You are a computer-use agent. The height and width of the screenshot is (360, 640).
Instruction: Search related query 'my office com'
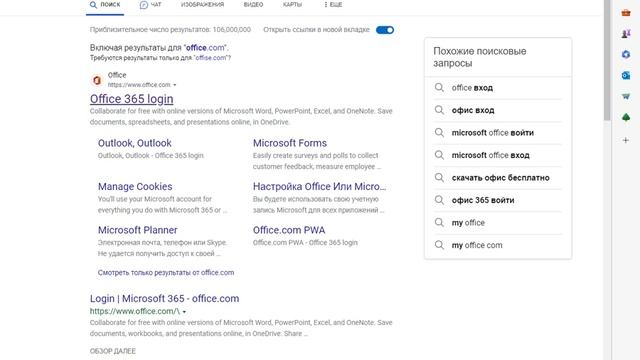tap(477, 245)
